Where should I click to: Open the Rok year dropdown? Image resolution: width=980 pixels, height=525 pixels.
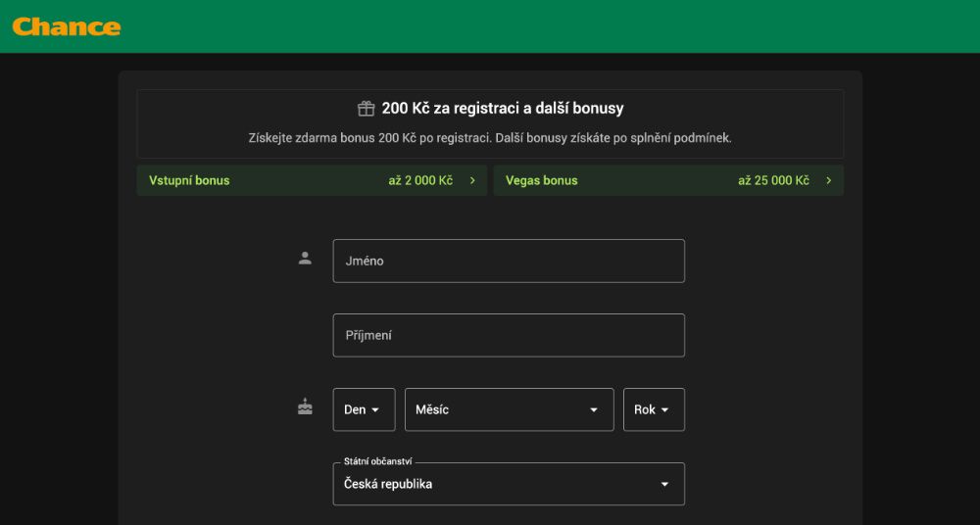point(654,409)
